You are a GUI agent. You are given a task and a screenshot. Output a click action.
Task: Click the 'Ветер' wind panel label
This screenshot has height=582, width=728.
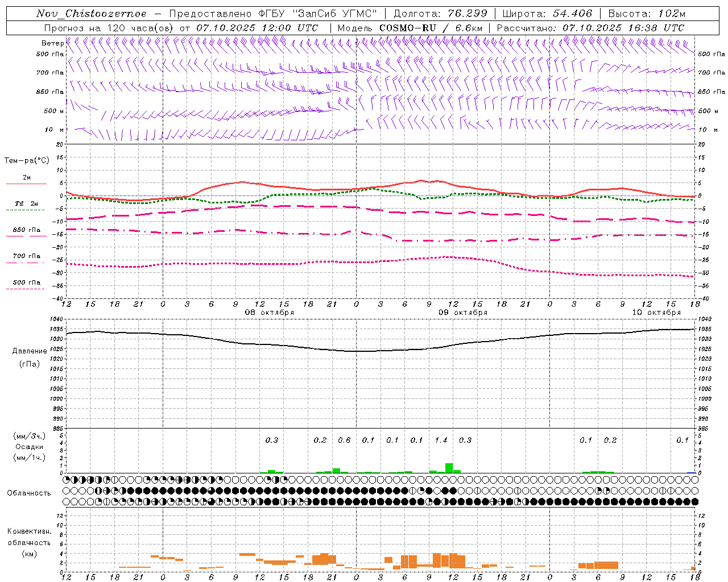point(52,43)
